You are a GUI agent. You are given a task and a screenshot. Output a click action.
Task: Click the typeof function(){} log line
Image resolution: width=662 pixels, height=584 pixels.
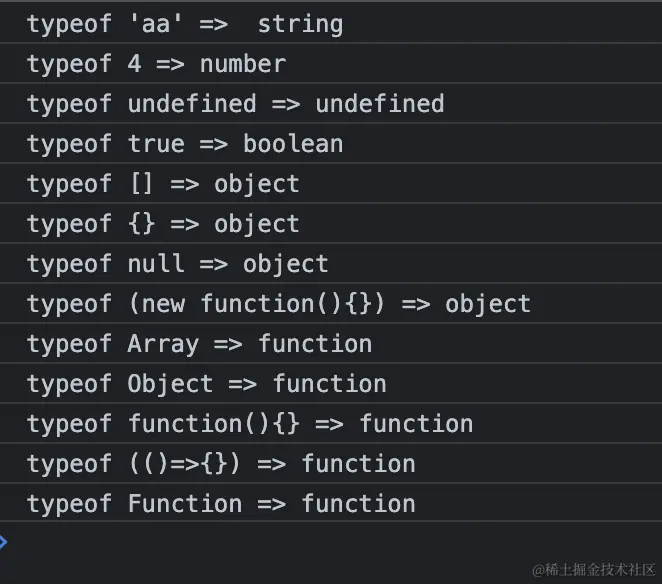tap(249, 424)
